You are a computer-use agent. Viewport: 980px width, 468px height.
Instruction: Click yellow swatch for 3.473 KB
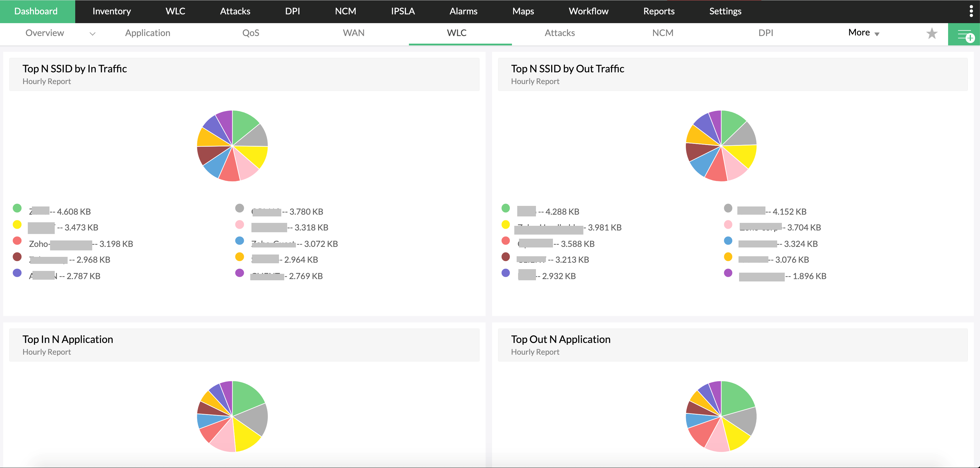(17, 225)
